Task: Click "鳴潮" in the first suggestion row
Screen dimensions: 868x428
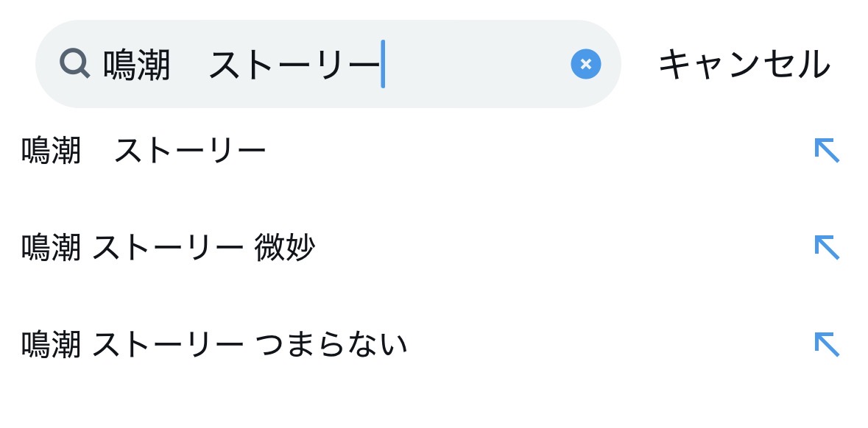Action: point(51,151)
